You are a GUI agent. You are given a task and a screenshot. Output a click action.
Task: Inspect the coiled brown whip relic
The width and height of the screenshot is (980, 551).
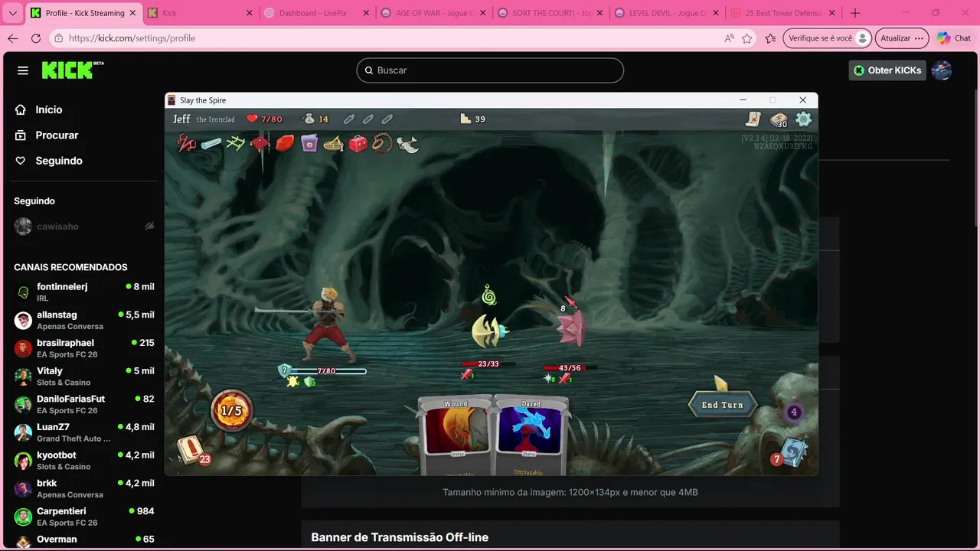point(382,143)
